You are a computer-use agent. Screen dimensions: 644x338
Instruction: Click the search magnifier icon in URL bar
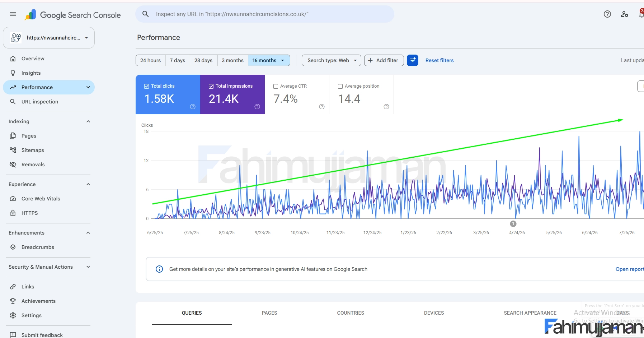[x=145, y=14]
